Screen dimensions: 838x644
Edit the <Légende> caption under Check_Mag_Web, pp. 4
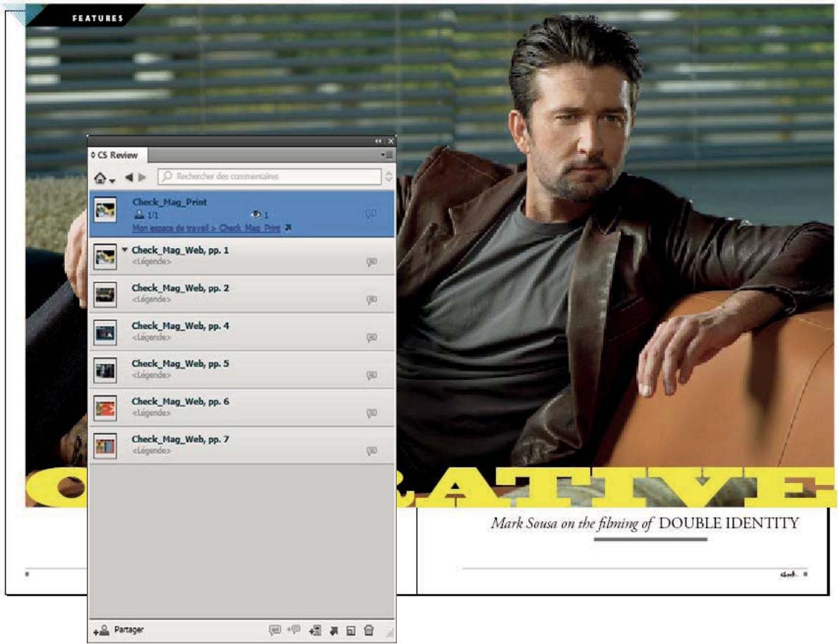(x=151, y=338)
